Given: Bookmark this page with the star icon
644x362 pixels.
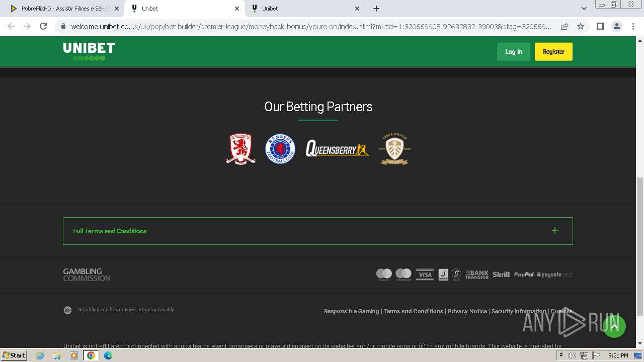Looking at the screenshot, I should 581,26.
